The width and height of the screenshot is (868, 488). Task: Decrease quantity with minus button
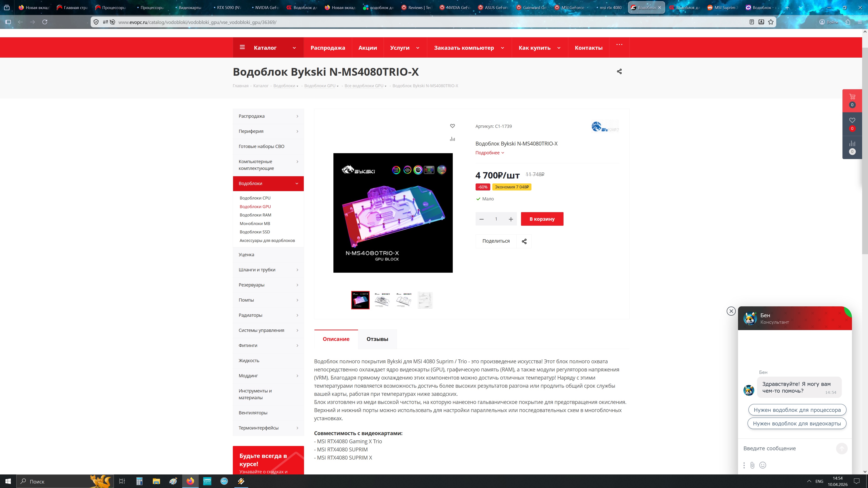(481, 219)
